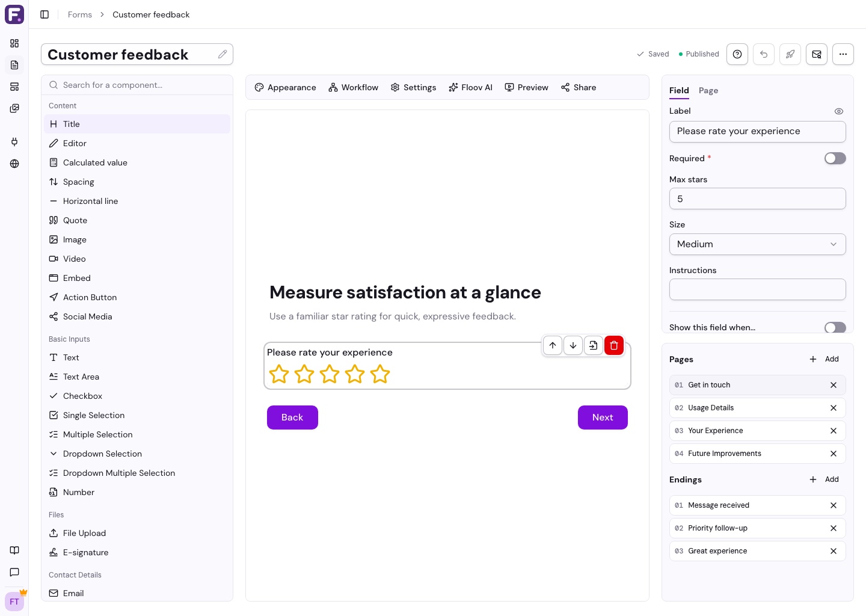The width and height of the screenshot is (866, 616).
Task: Open the globe icon in left rail
Action: 14,164
